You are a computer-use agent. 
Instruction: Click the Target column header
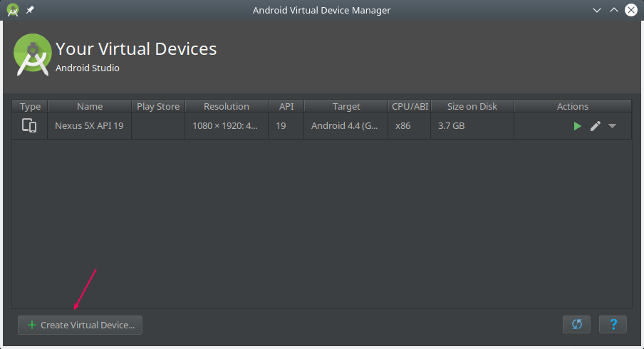(346, 106)
